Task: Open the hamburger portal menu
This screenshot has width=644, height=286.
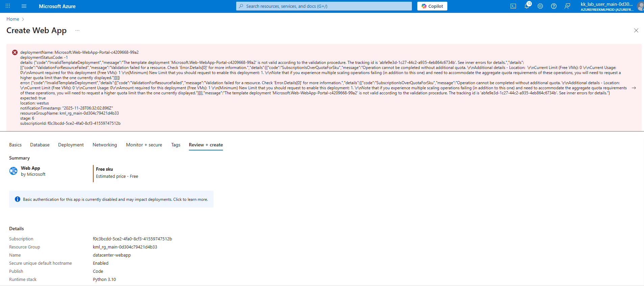Action: (x=24, y=6)
